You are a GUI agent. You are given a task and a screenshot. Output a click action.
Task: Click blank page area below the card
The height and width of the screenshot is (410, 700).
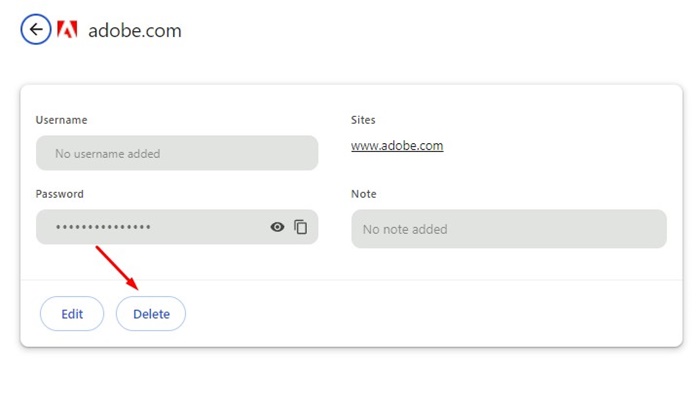pos(350,380)
